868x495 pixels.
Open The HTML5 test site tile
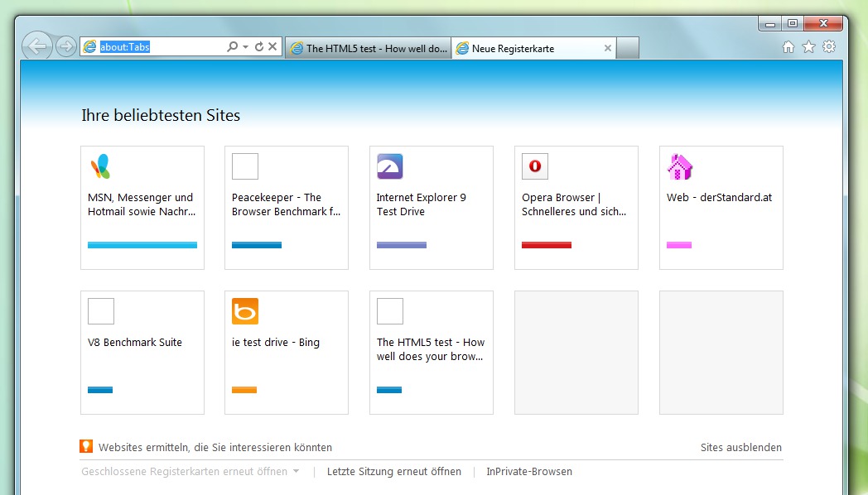432,353
